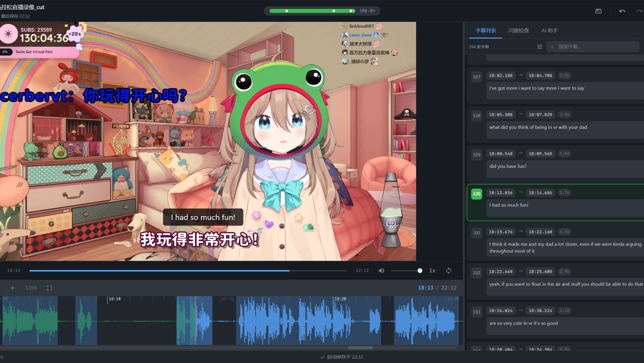Select subtitle number badge 333
The height and width of the screenshot is (363, 644).
[x=477, y=312]
